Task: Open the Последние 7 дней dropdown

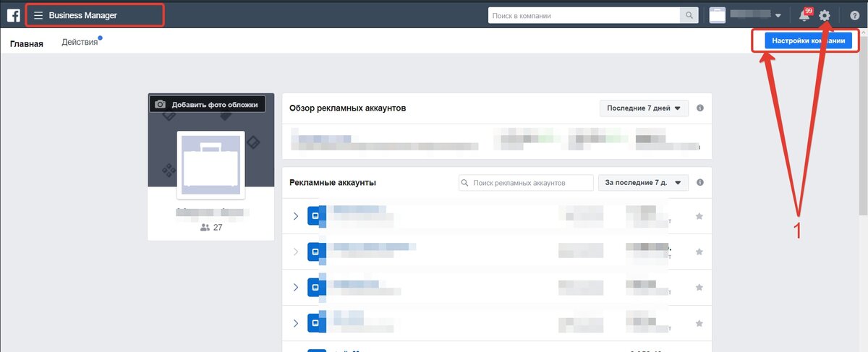Action: [x=644, y=108]
